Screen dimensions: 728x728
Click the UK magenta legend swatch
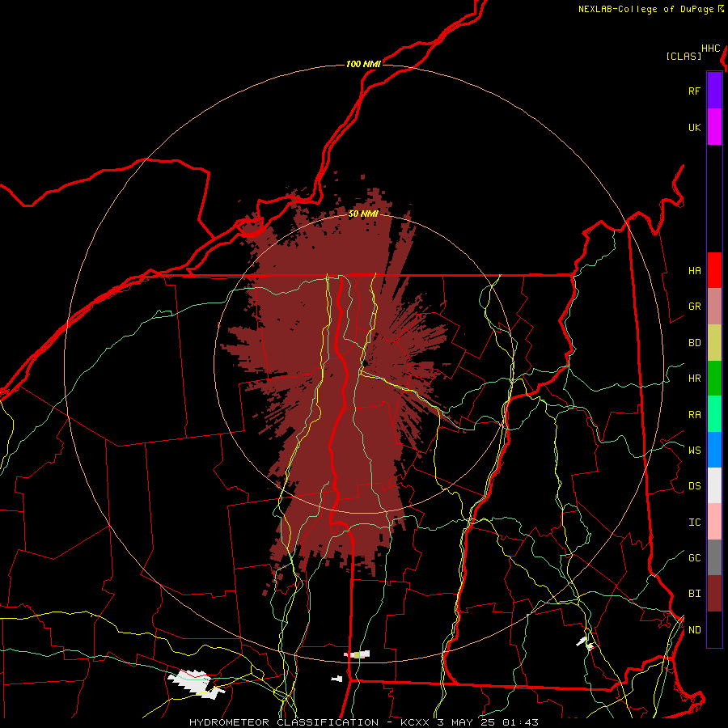pyautogui.click(x=714, y=127)
